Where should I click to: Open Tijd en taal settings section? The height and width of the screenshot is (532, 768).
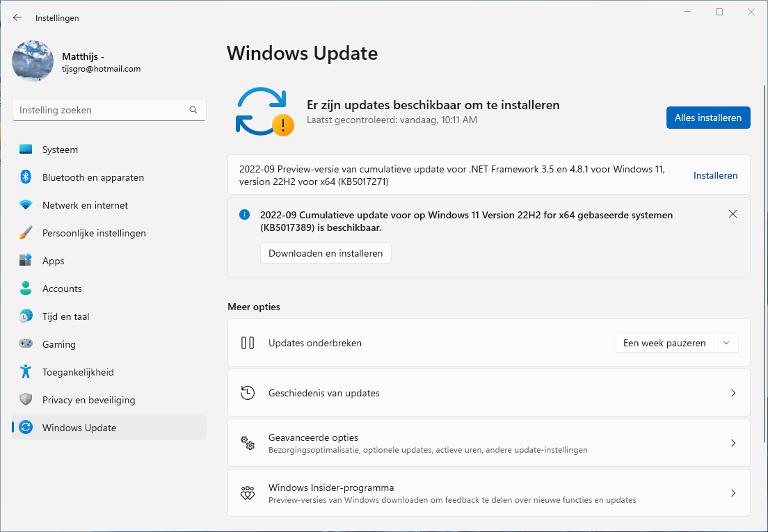pos(65,316)
